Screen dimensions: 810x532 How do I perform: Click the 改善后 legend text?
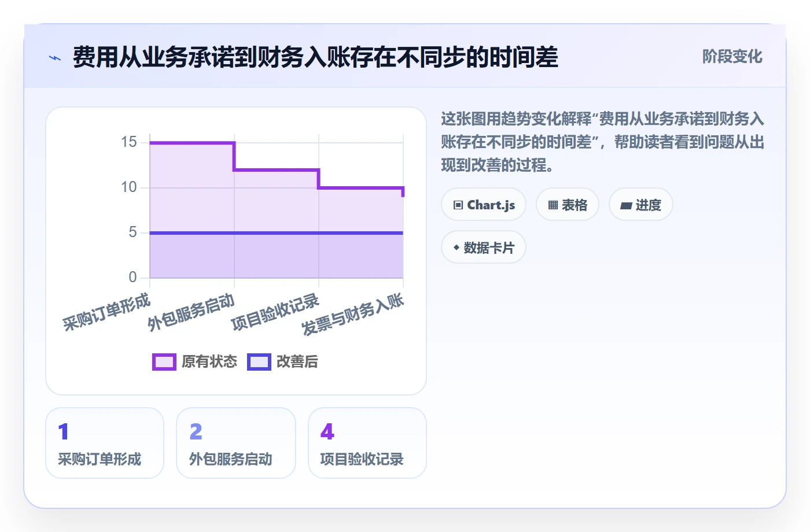click(297, 362)
